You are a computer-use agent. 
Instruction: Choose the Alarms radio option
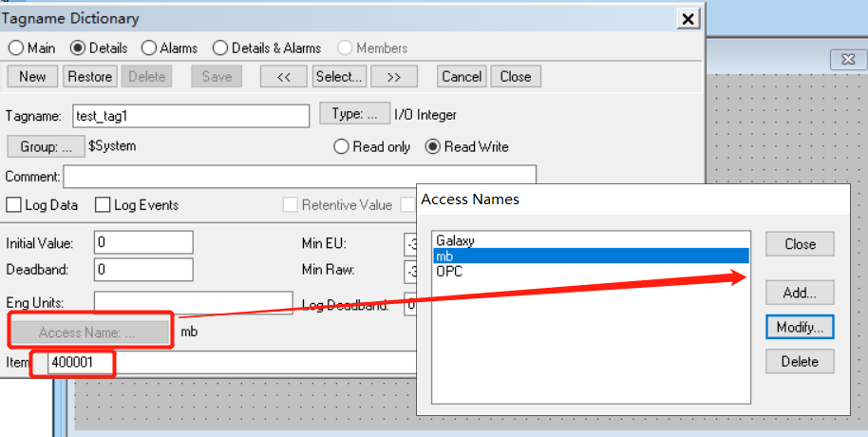click(149, 48)
